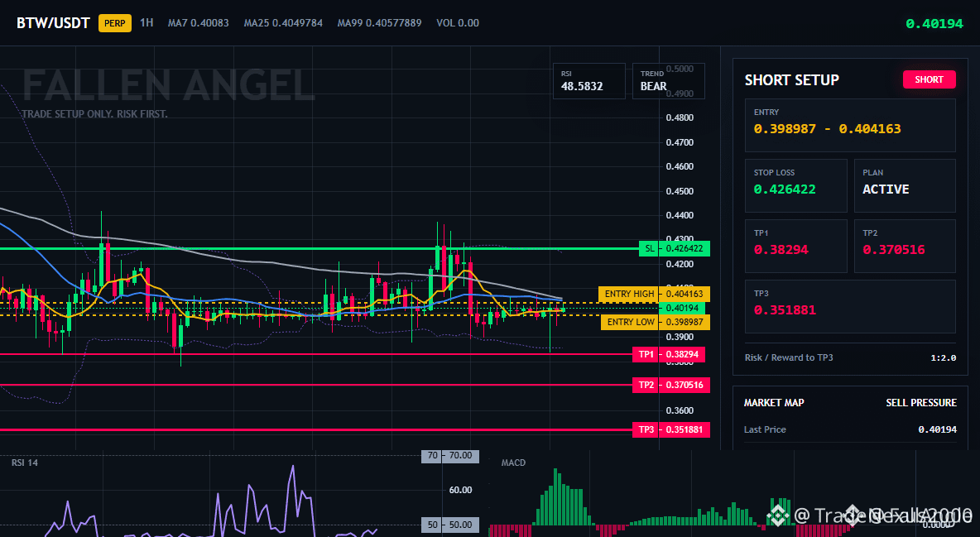Viewport: 980px width, 537px height.
Task: Click the entry range 0.398987 - 0.404163 value
Action: [827, 129]
